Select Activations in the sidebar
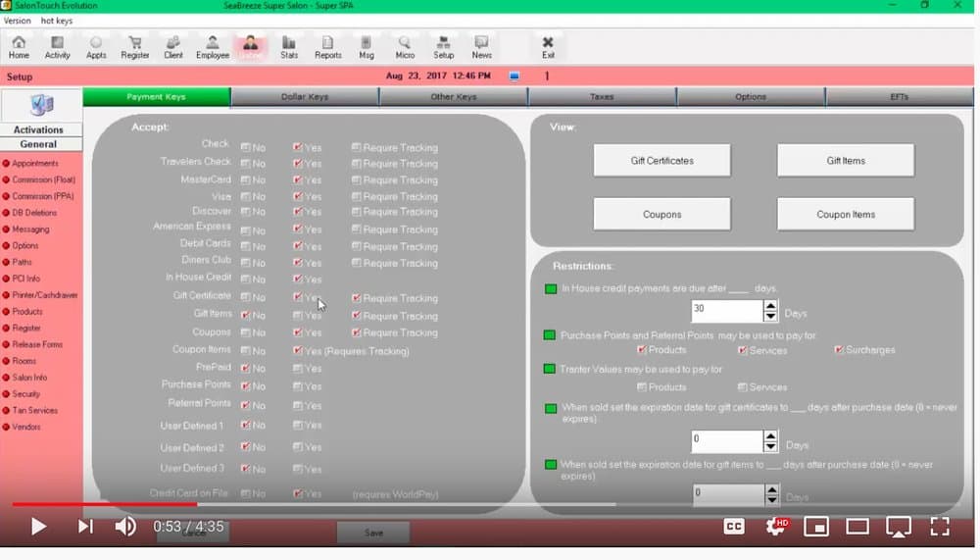Viewport: 980px width, 560px height. [x=39, y=129]
